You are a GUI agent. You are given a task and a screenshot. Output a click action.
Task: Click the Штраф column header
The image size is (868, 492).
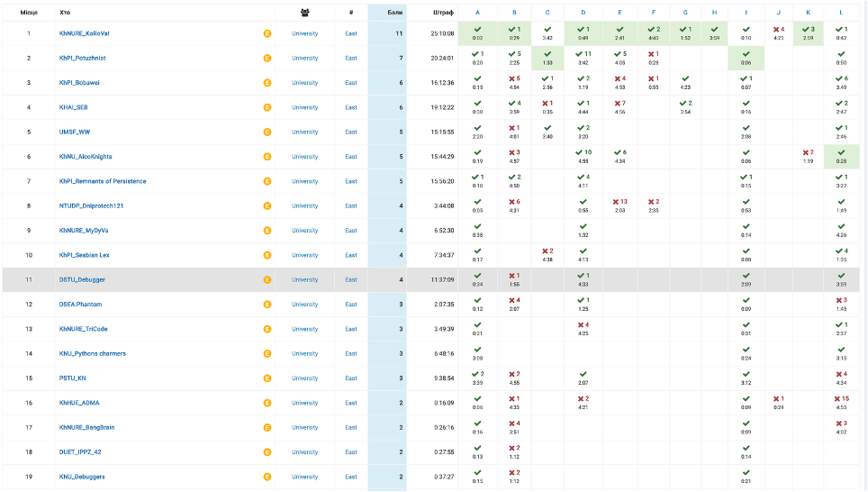(x=443, y=13)
